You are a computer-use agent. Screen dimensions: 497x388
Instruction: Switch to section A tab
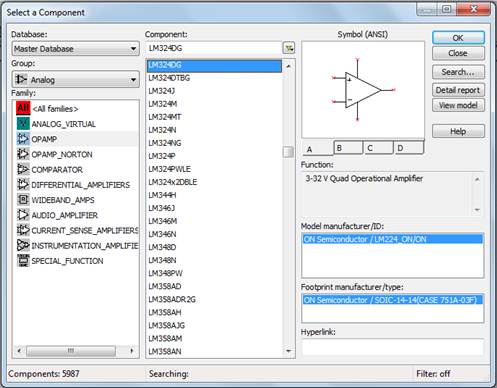[318, 149]
